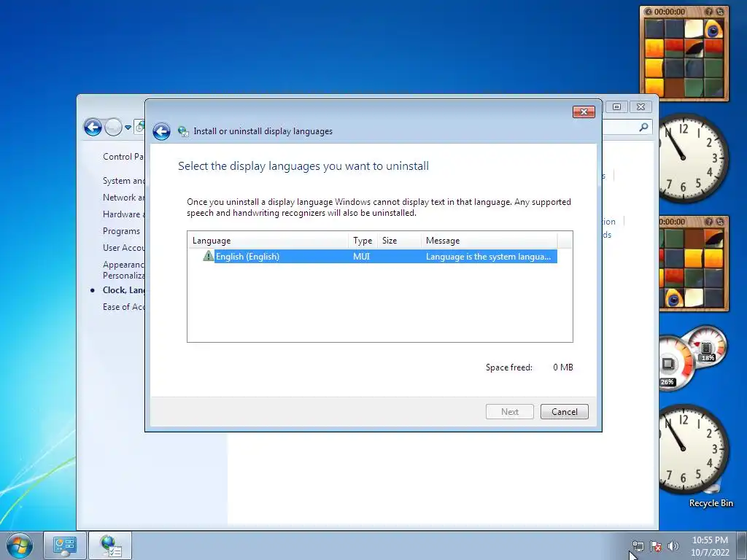Click solve icon on top puzzle gadget
Viewport: 747px width, 560px height.
click(x=720, y=12)
